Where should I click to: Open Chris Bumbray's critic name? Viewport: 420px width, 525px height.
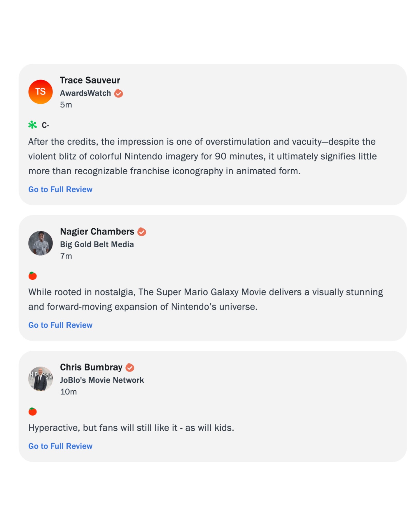tap(91, 367)
